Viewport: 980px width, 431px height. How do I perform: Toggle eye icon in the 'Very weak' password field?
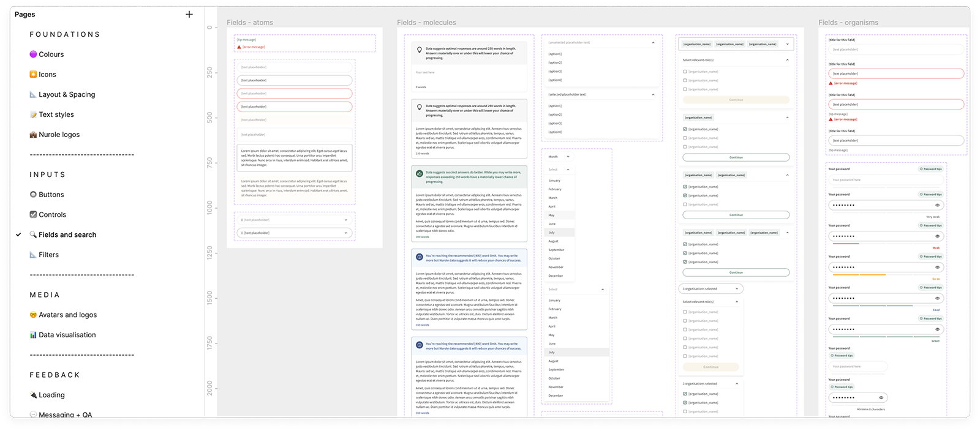pyautogui.click(x=937, y=205)
